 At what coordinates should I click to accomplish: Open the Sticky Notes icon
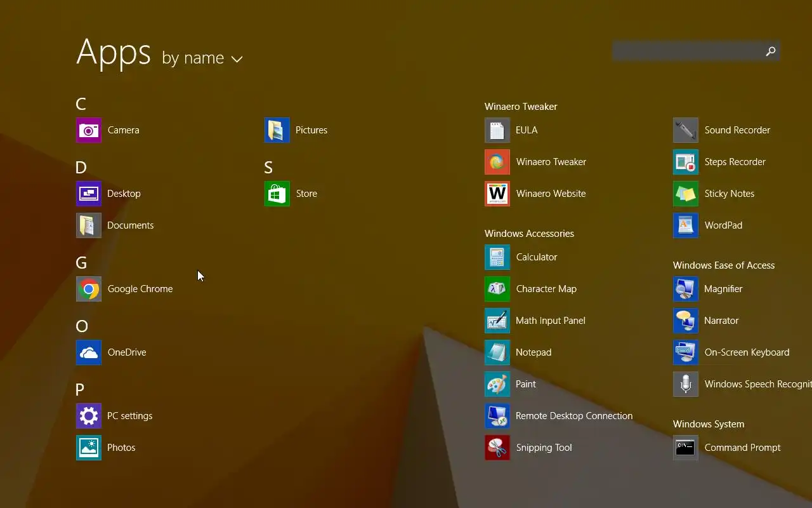(x=686, y=194)
